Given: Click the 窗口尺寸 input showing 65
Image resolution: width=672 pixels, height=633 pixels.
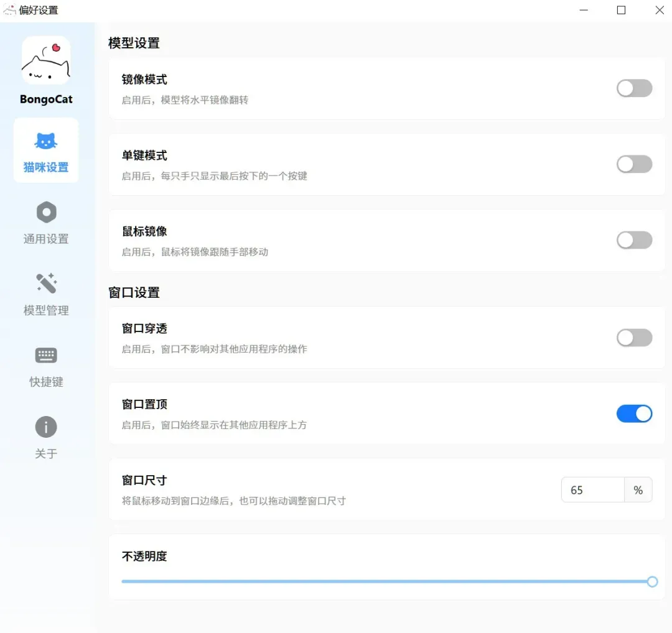Looking at the screenshot, I should click(593, 489).
